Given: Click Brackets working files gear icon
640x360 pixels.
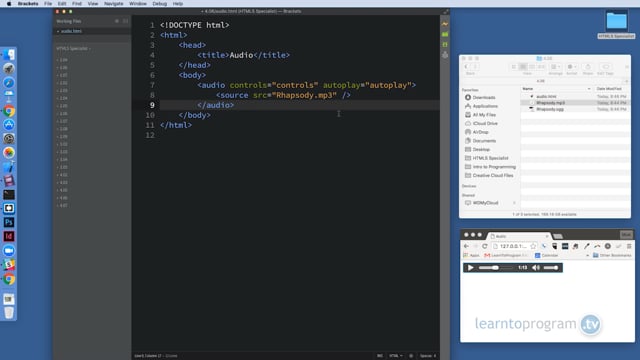Looking at the screenshot, I should pyautogui.click(x=117, y=21).
